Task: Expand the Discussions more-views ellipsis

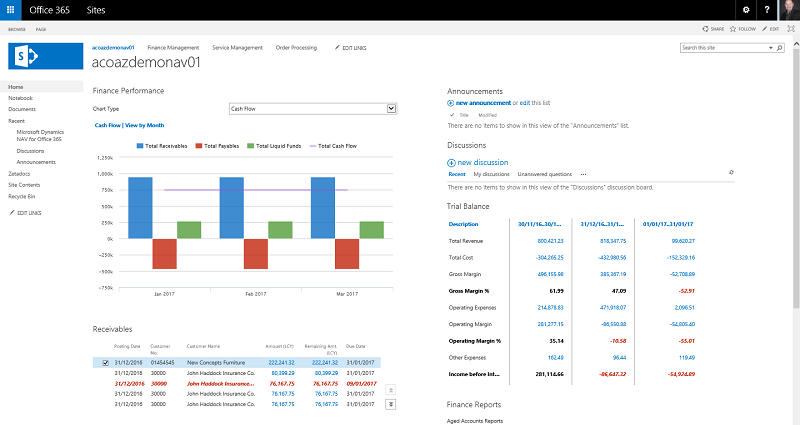Action: [x=583, y=174]
